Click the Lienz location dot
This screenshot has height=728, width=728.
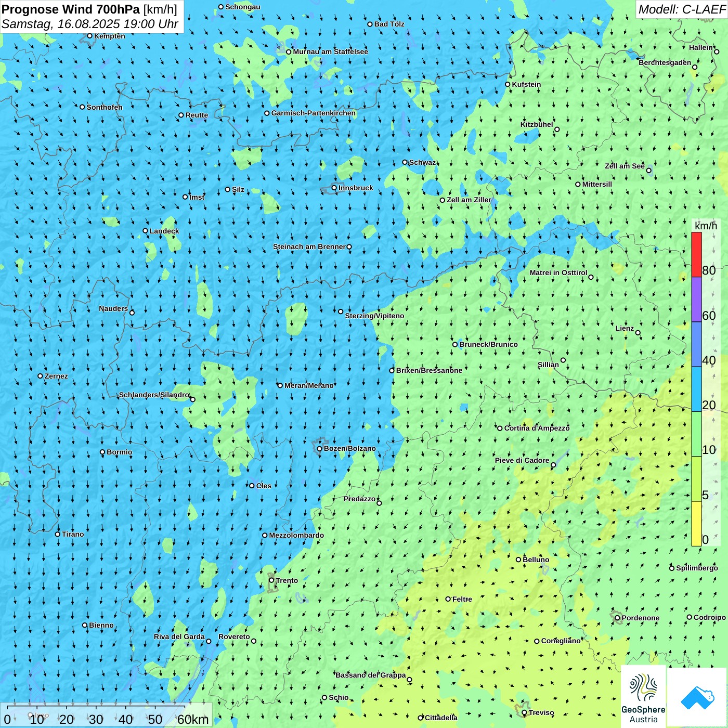pos(638,333)
